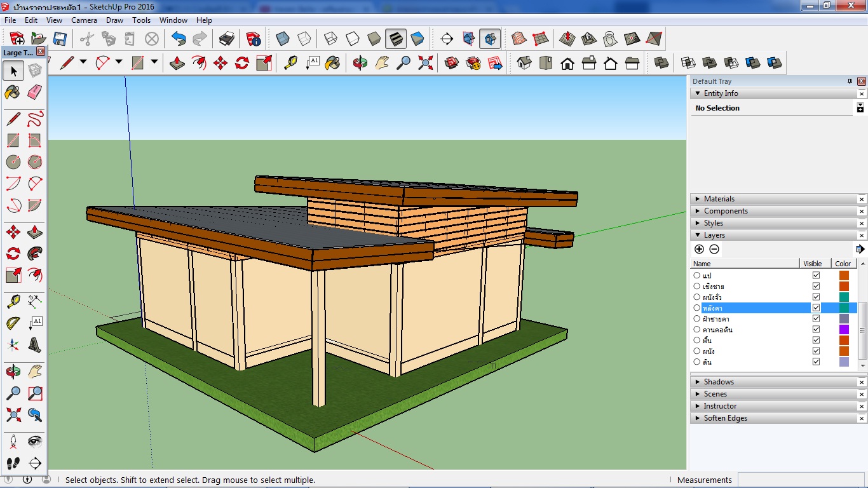Viewport: 868px width, 488px height.
Task: Set ผนัง as active layer radio button
Action: pos(697,351)
